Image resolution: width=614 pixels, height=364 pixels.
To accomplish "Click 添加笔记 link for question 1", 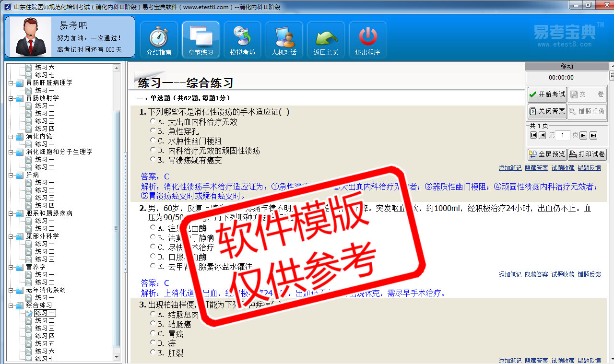I will [x=510, y=168].
